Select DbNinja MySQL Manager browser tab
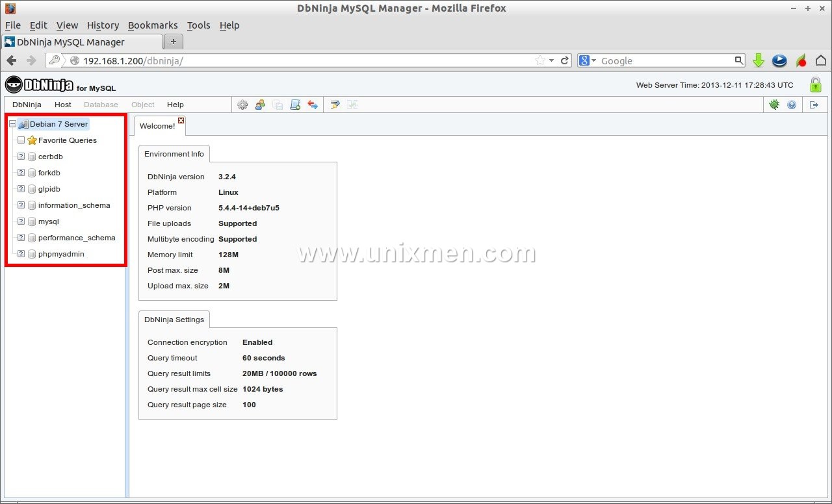 81,42
